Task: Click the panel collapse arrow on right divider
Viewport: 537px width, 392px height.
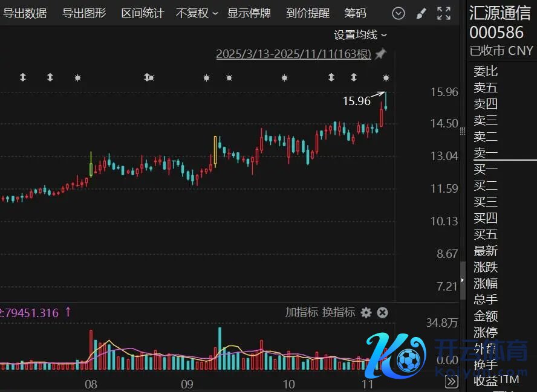Action: [463, 280]
